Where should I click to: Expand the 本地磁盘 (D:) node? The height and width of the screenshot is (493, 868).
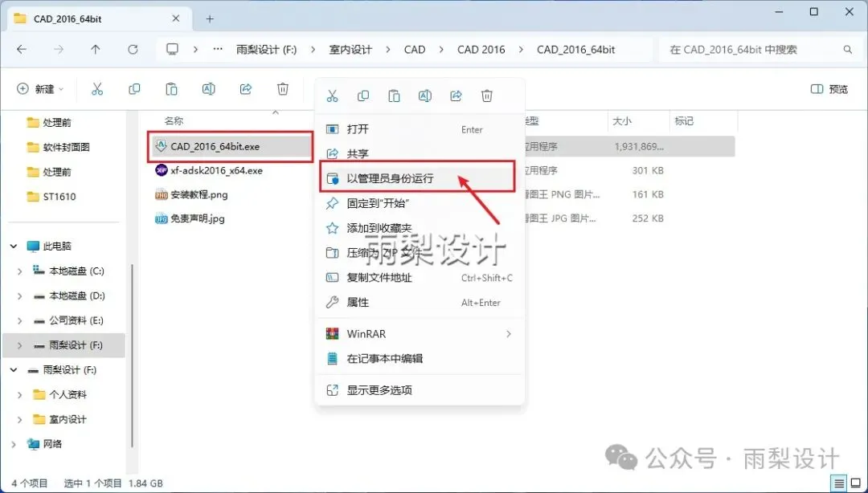[20, 296]
